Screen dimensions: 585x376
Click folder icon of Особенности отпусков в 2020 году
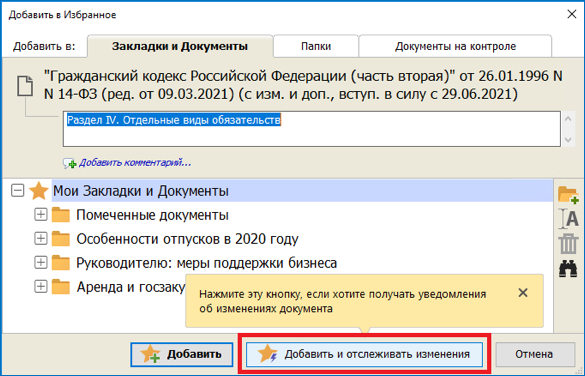(x=61, y=239)
